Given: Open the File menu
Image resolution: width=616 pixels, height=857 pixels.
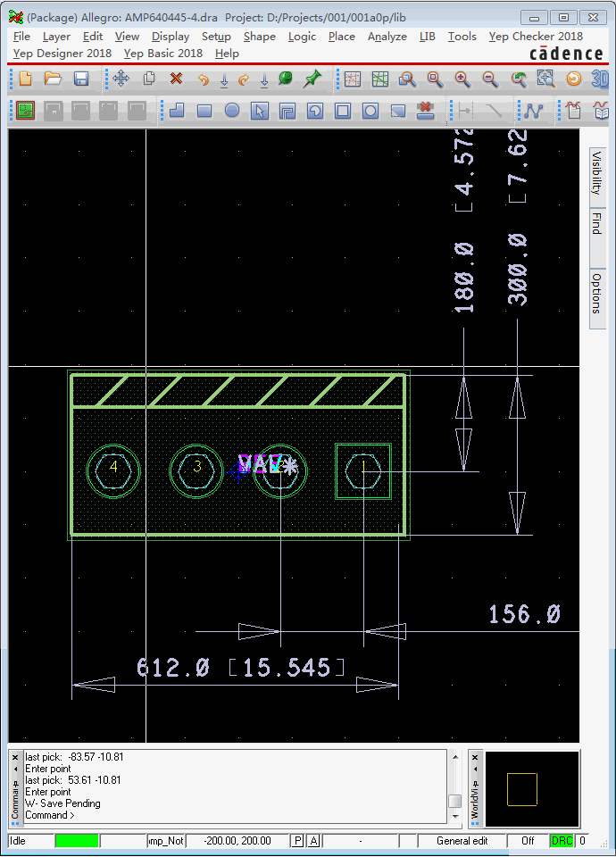Looking at the screenshot, I should (21, 36).
